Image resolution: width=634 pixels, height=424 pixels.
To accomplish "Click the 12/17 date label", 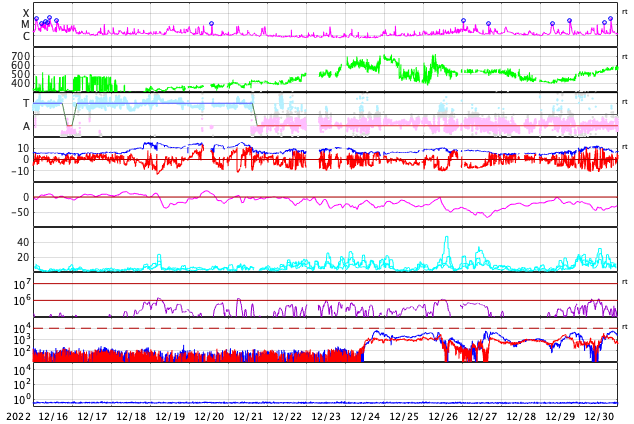I will click(x=92, y=416).
